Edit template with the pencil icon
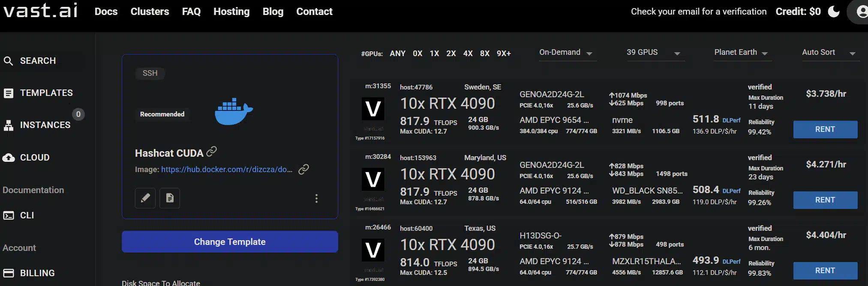Screen dimensions: 868x286 coord(145,198)
